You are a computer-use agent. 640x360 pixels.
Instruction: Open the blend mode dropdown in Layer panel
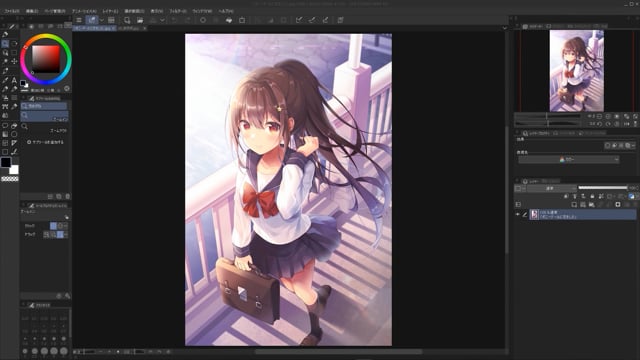(551, 188)
